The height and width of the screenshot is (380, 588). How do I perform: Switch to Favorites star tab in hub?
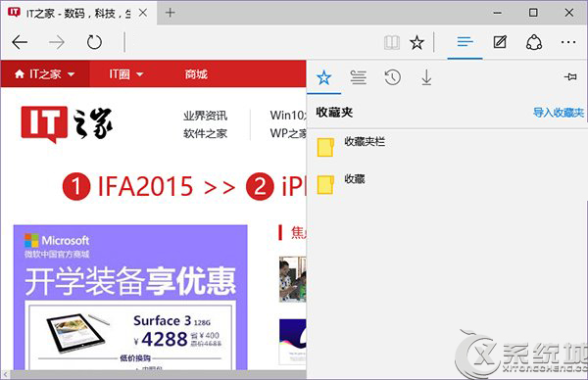(324, 78)
